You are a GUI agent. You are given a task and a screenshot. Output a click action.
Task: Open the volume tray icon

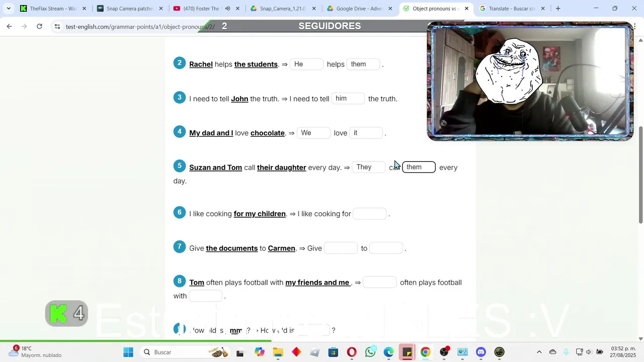point(589,352)
